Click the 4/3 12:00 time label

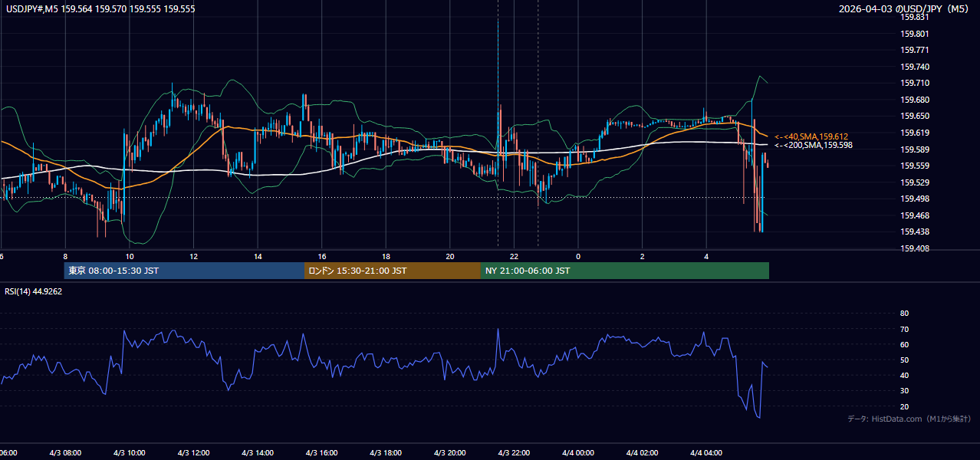[x=194, y=453]
